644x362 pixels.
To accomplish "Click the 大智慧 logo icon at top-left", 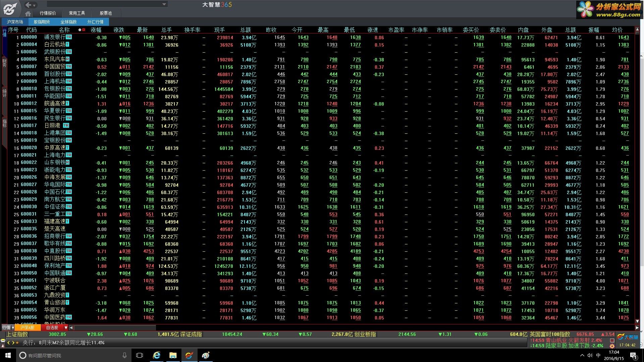I will (10, 8).
